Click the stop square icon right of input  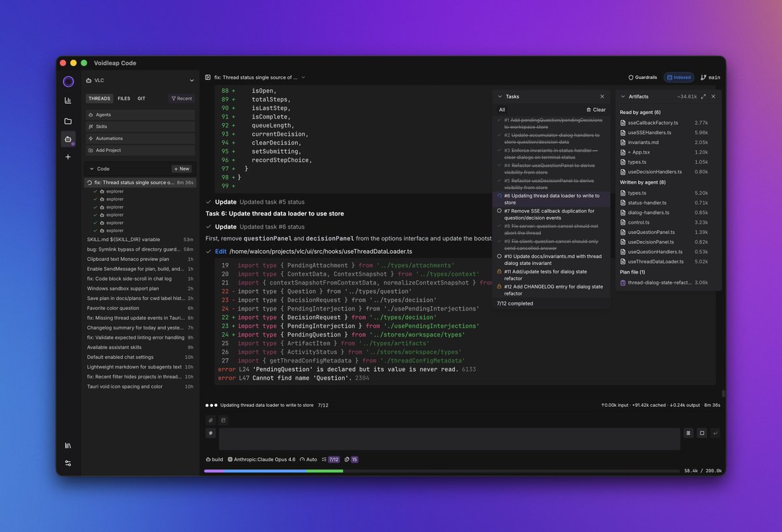(x=702, y=433)
